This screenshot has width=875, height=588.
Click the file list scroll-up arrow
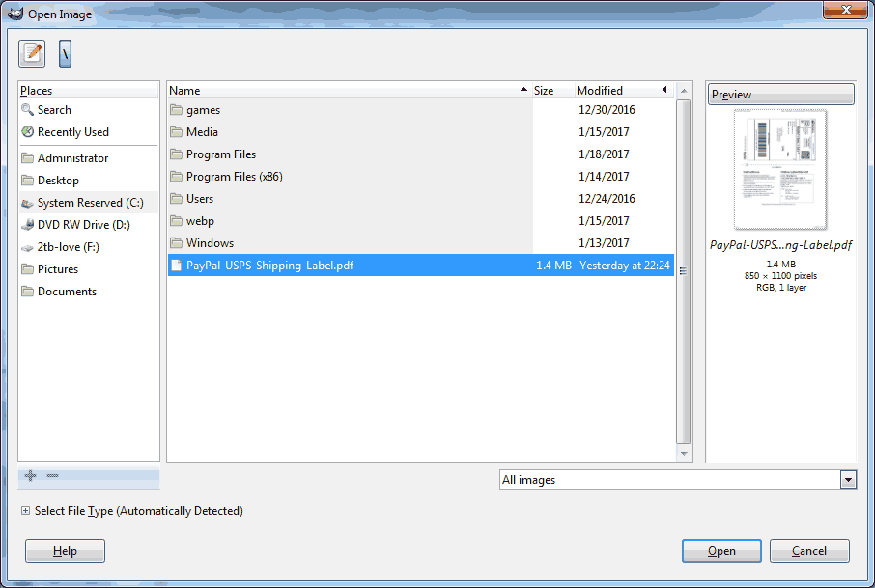pyautogui.click(x=684, y=91)
